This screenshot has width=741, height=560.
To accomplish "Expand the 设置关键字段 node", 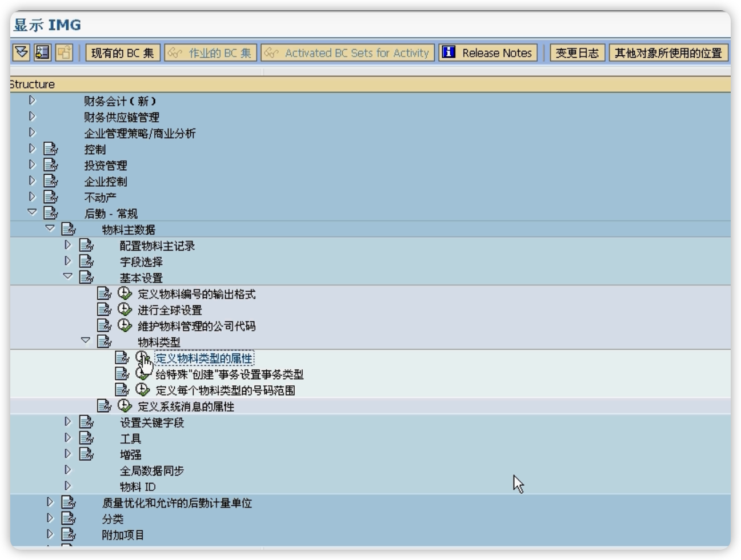I will pos(67,422).
